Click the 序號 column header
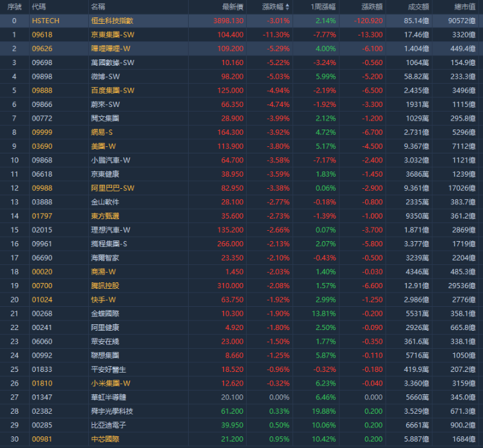Screen dimensions: 483x448 (14, 7)
